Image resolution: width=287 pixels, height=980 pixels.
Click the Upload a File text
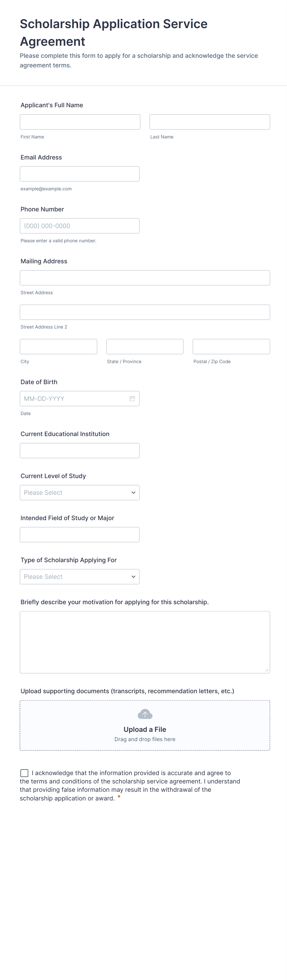pos(145,729)
